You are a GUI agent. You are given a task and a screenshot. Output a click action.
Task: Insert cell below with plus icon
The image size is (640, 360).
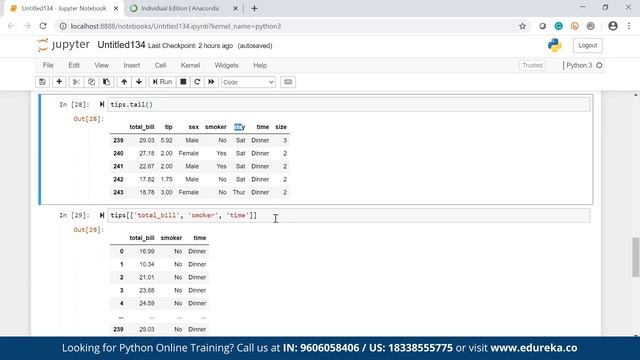pos(59,82)
